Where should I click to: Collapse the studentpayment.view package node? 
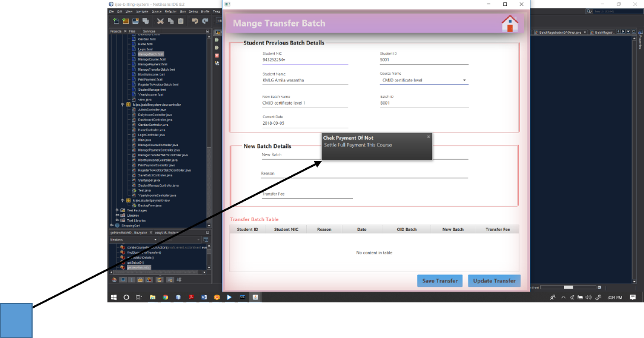(x=122, y=201)
